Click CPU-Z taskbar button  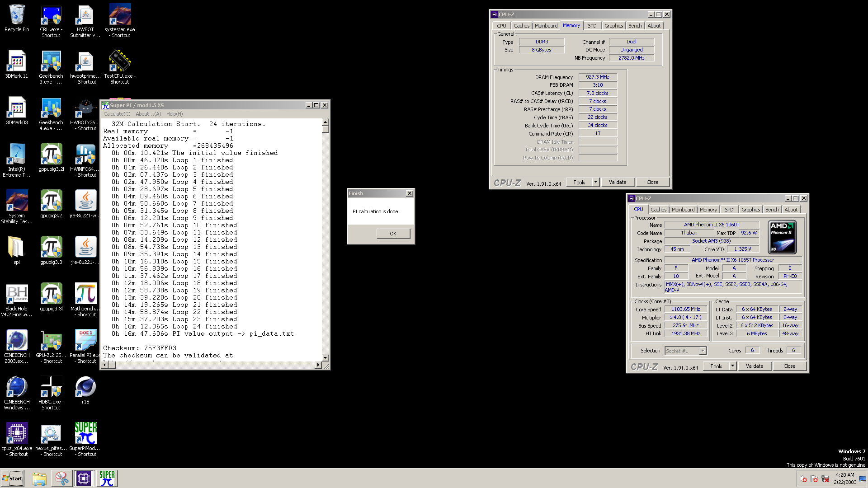84,478
